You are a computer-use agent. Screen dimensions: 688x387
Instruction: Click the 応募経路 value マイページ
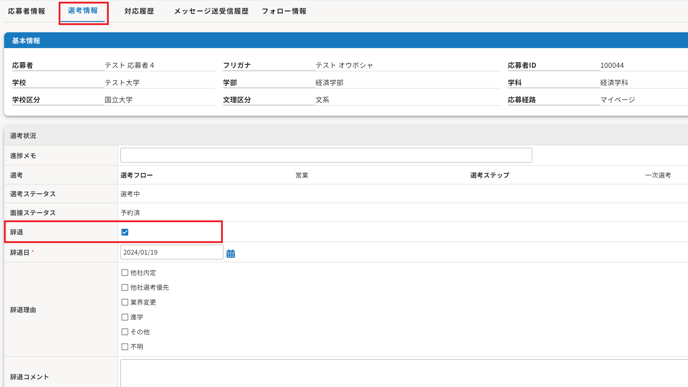tap(617, 100)
